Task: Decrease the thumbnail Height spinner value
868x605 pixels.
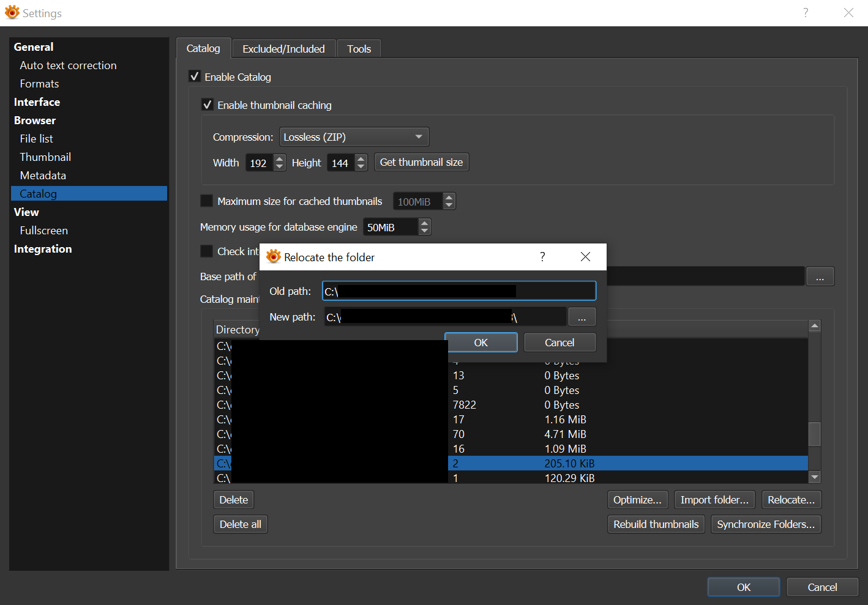Action: point(361,166)
